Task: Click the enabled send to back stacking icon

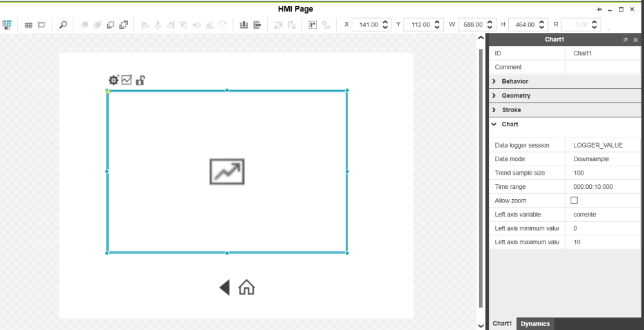Action: click(x=123, y=25)
